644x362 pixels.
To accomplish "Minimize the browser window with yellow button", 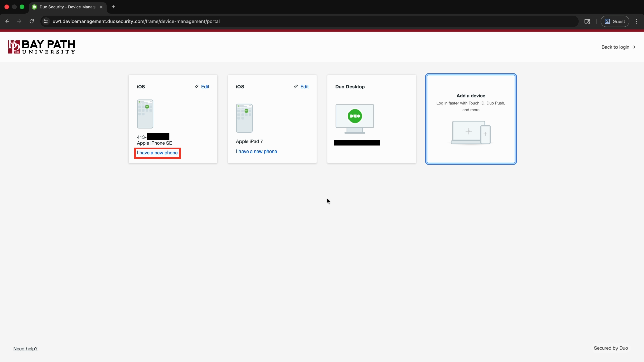I will coord(14,7).
